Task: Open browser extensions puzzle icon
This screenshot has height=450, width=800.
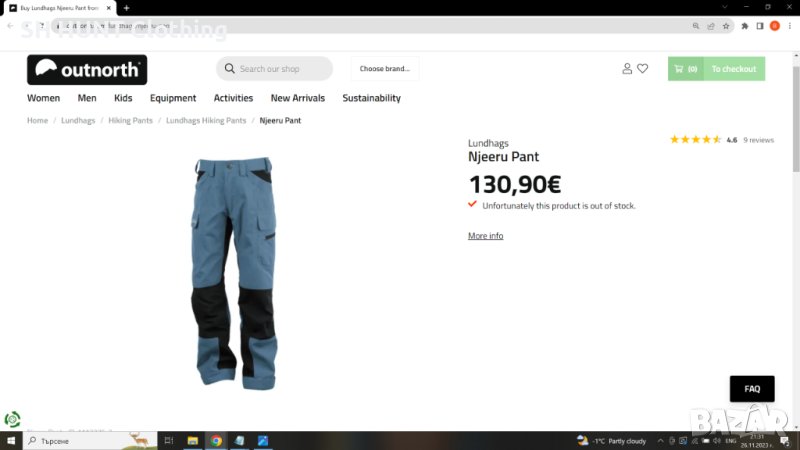Action: tap(744, 26)
